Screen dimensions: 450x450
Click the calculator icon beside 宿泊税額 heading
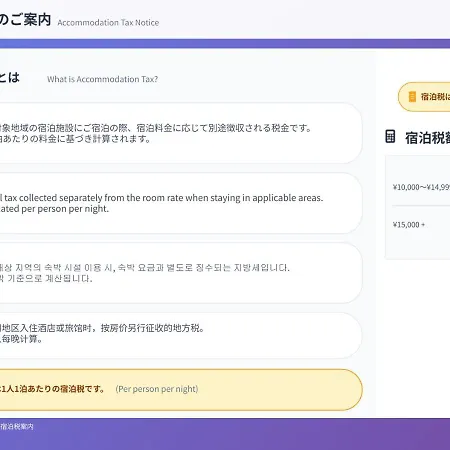pyautogui.click(x=390, y=137)
